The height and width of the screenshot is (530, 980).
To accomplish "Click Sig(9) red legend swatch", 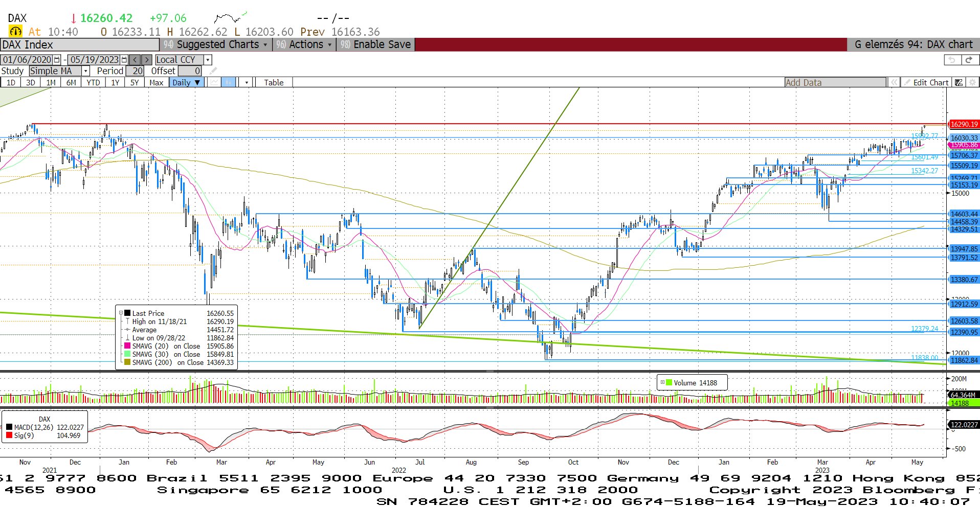I will point(9,435).
